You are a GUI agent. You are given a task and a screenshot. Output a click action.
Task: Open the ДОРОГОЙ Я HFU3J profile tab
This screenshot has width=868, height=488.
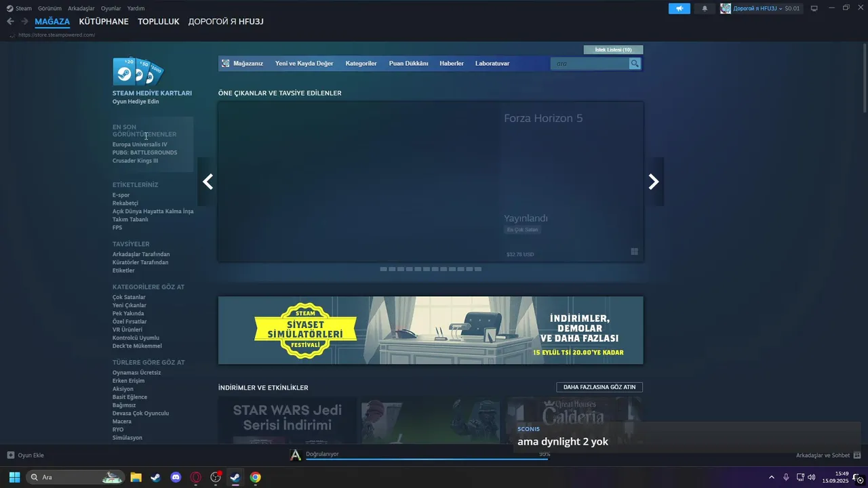point(226,22)
